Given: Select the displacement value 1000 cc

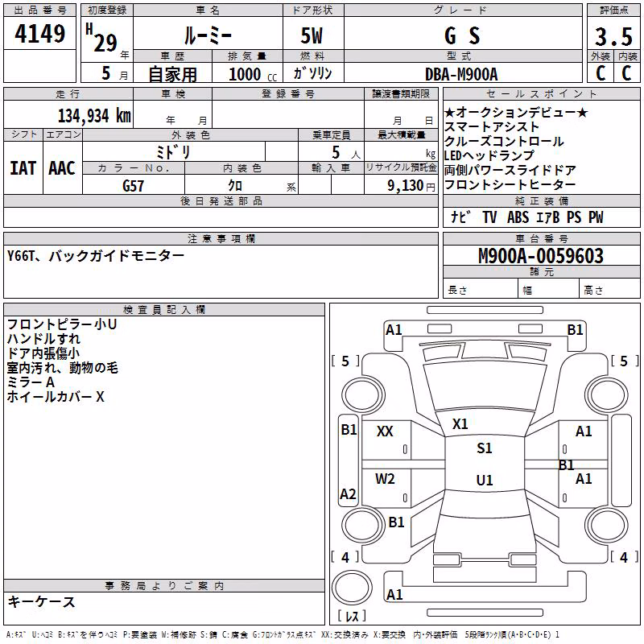Looking at the screenshot, I should (x=253, y=74).
